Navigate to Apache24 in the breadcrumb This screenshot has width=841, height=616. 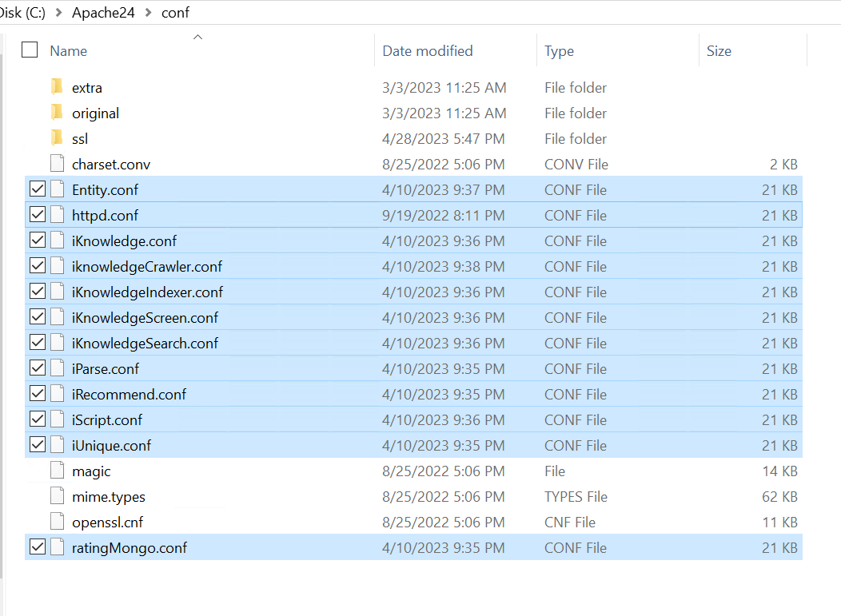coord(103,13)
